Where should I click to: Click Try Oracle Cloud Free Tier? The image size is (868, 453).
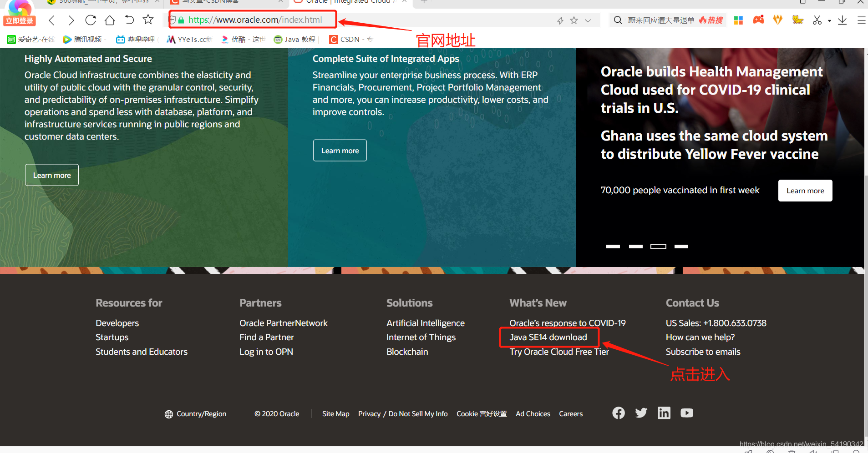click(x=559, y=352)
